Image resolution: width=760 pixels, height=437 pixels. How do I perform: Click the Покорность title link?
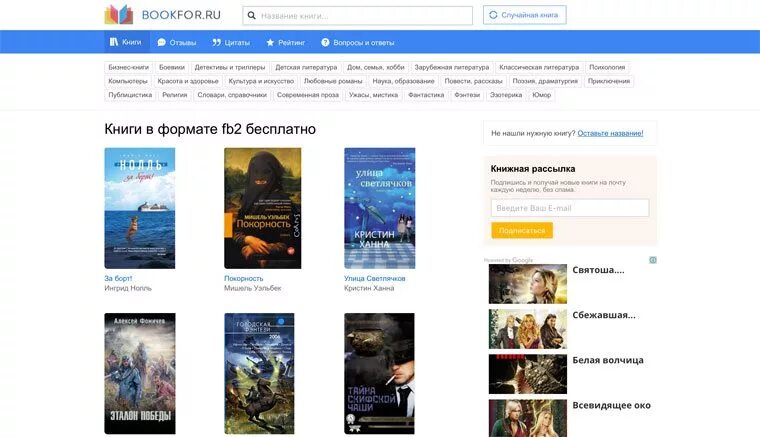pyautogui.click(x=243, y=279)
